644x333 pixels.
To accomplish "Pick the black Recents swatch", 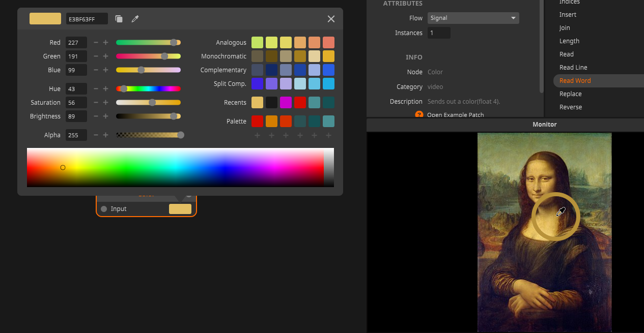I will pyautogui.click(x=271, y=103).
